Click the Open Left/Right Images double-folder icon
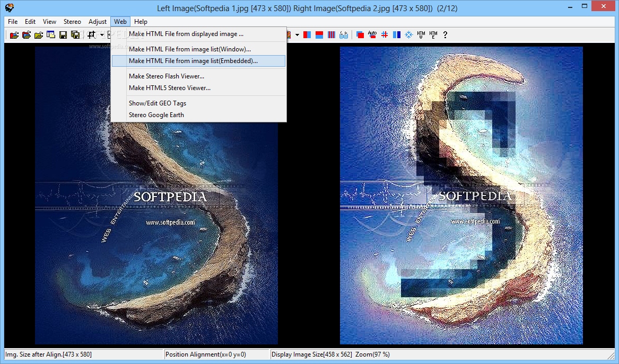The width and height of the screenshot is (619, 364). 27,34
